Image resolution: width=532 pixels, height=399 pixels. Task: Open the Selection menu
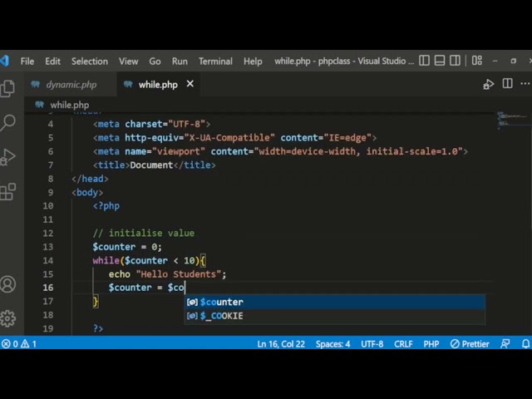pyautogui.click(x=90, y=62)
